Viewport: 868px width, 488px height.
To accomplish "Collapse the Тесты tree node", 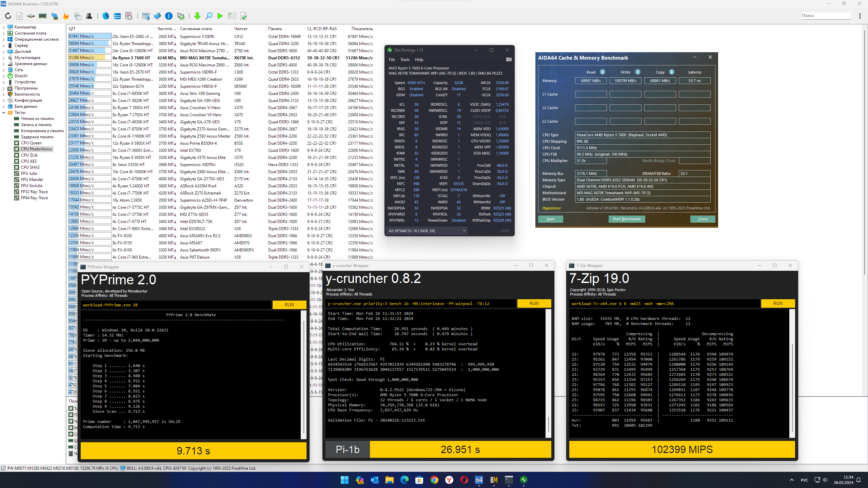I will [4, 113].
